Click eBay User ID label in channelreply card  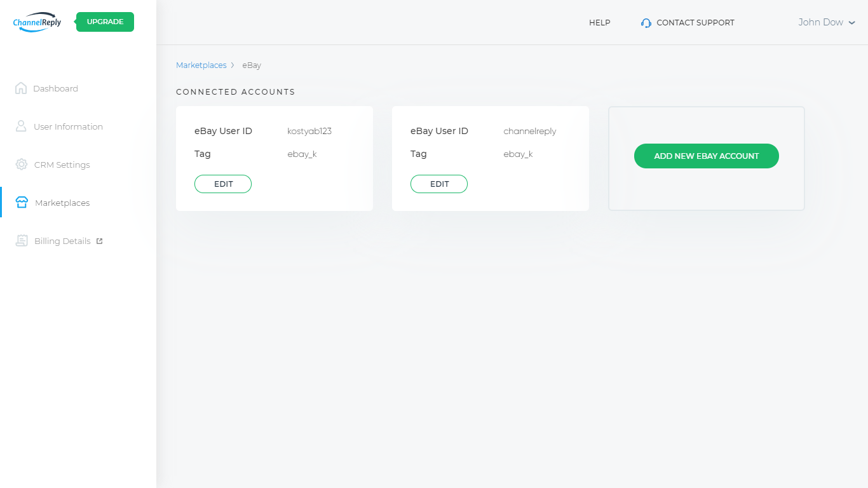[439, 132]
